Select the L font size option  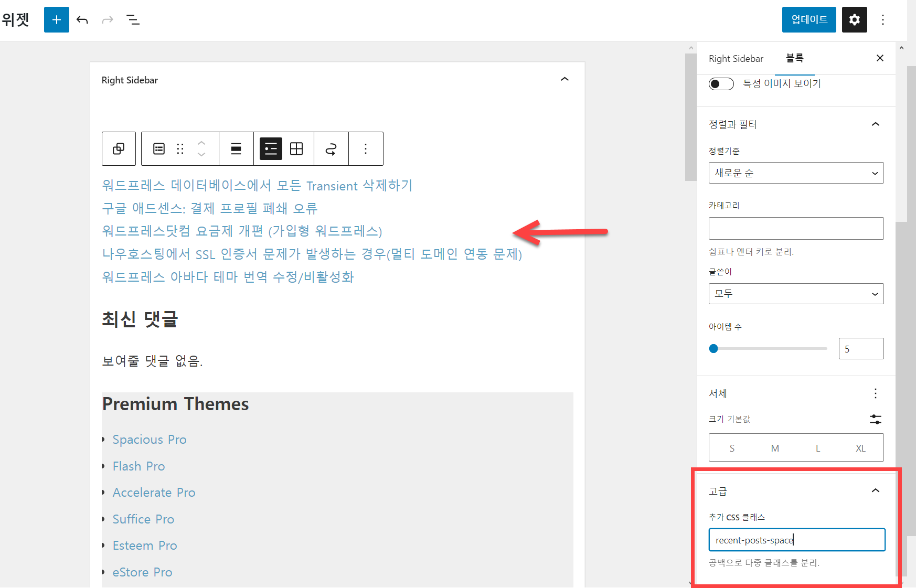(817, 447)
